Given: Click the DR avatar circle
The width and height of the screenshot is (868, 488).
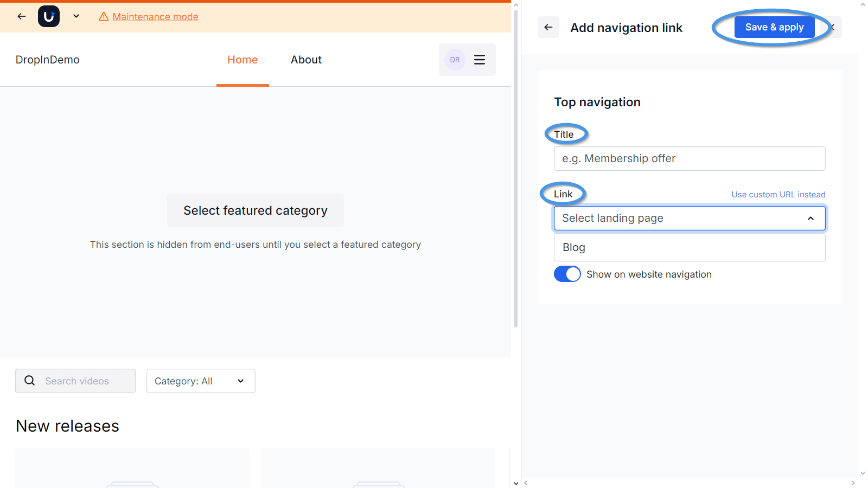Looking at the screenshot, I should point(455,60).
